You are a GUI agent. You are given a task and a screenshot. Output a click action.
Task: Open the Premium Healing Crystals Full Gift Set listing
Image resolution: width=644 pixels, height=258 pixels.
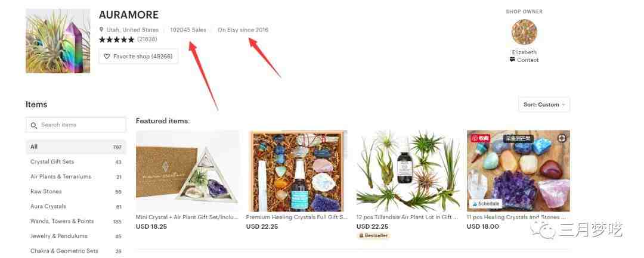pyautogui.click(x=297, y=217)
